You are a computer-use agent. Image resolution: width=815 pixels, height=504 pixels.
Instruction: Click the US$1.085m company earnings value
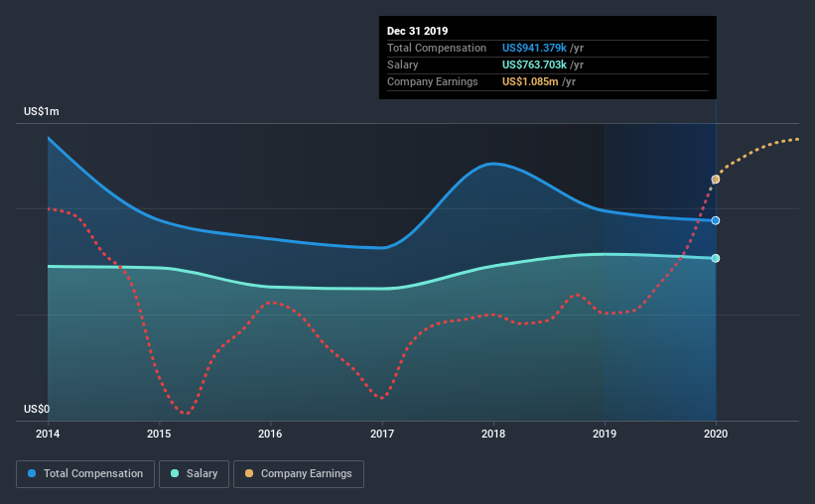530,82
